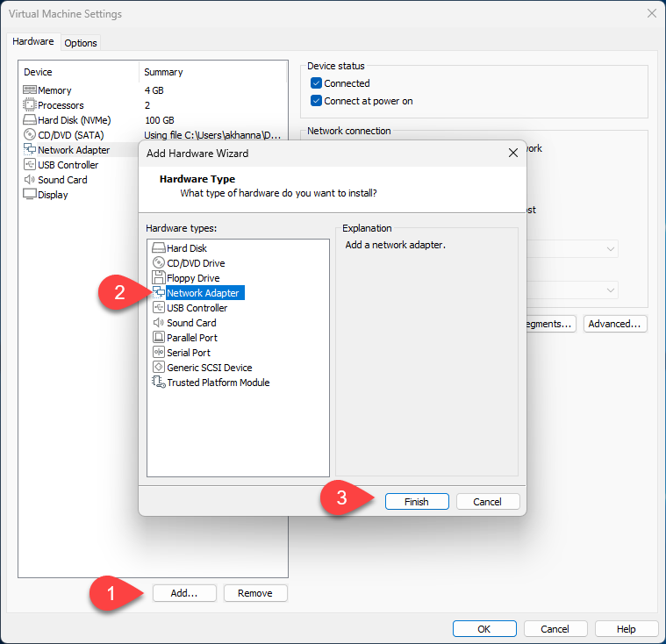Click the Display device icon
This screenshot has height=644, width=666.
(x=29, y=194)
